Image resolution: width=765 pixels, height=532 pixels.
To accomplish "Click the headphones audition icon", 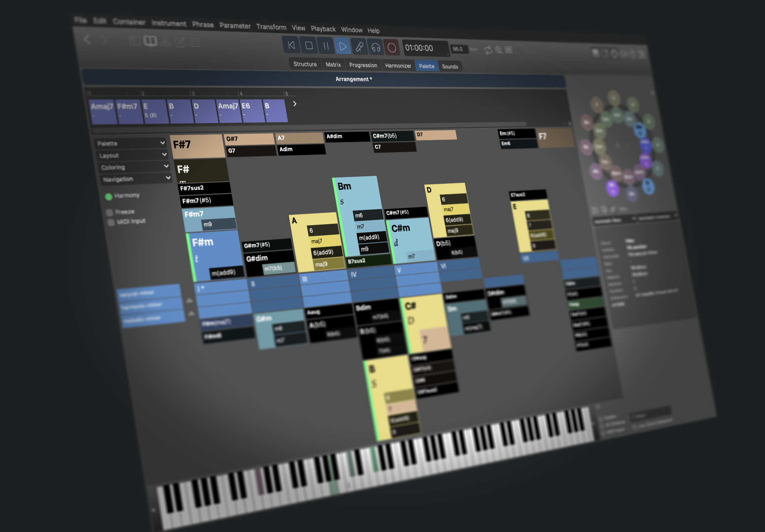I will pyautogui.click(x=375, y=47).
